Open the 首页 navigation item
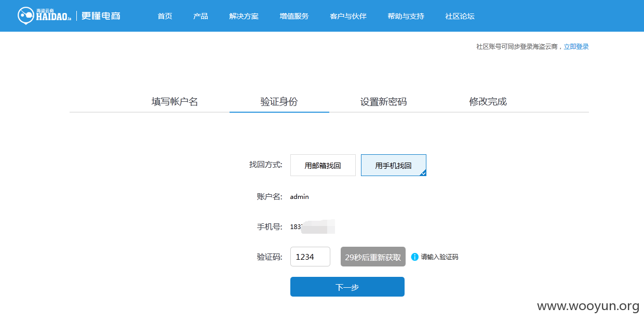The image size is (644, 321). coord(165,16)
